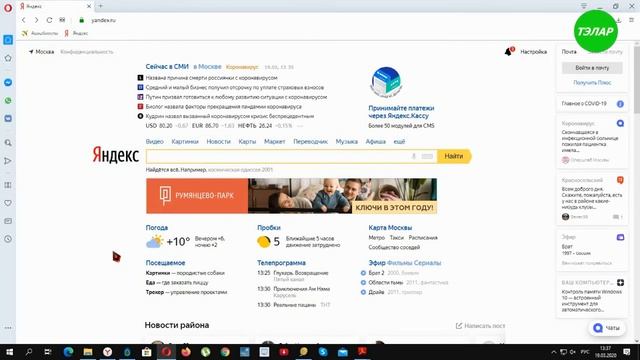
Task: Open the 'Переводчик' service tab
Action: tap(310, 142)
